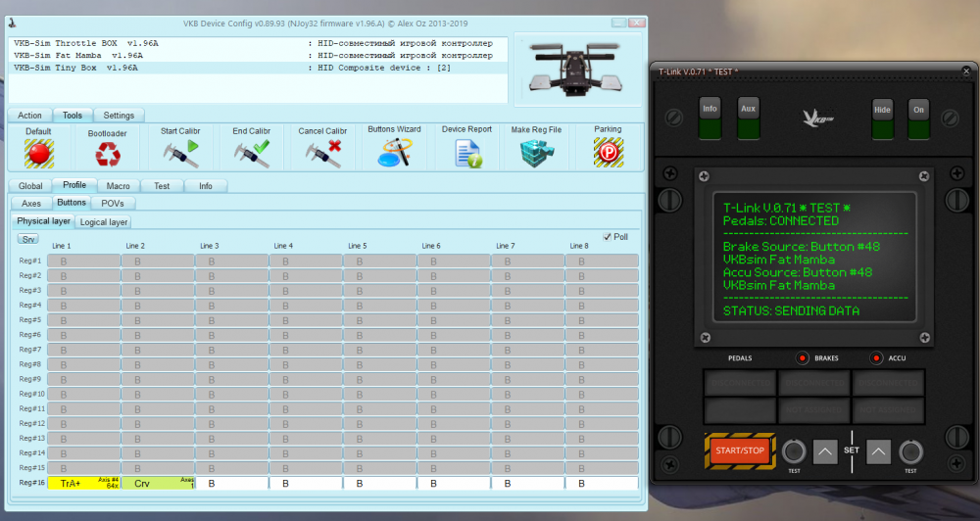Click the up arrow left of SET

click(825, 451)
